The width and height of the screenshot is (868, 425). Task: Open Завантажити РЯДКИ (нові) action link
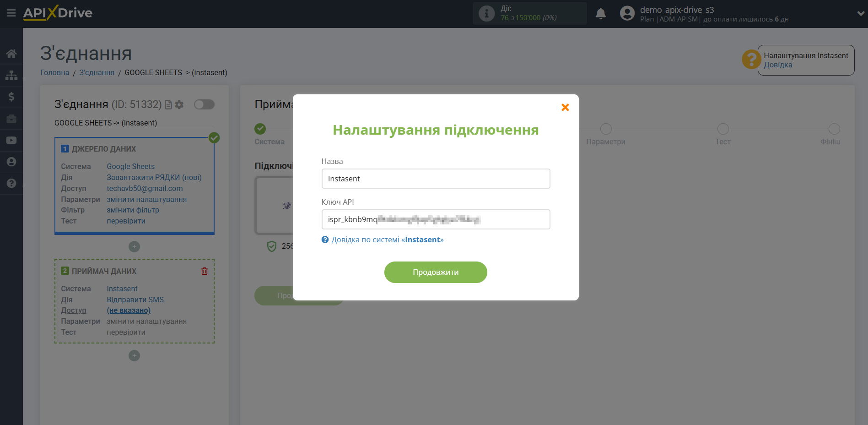pos(154,178)
